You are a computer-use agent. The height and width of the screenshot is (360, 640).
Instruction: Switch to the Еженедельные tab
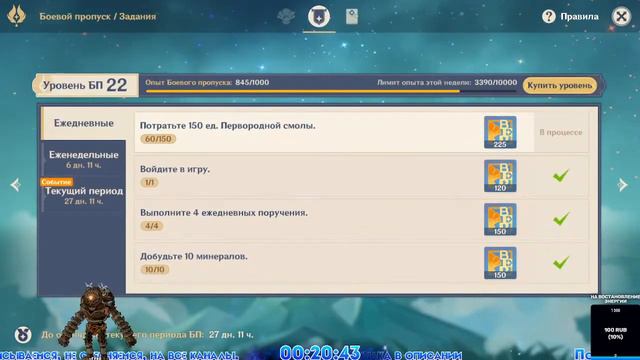84,159
